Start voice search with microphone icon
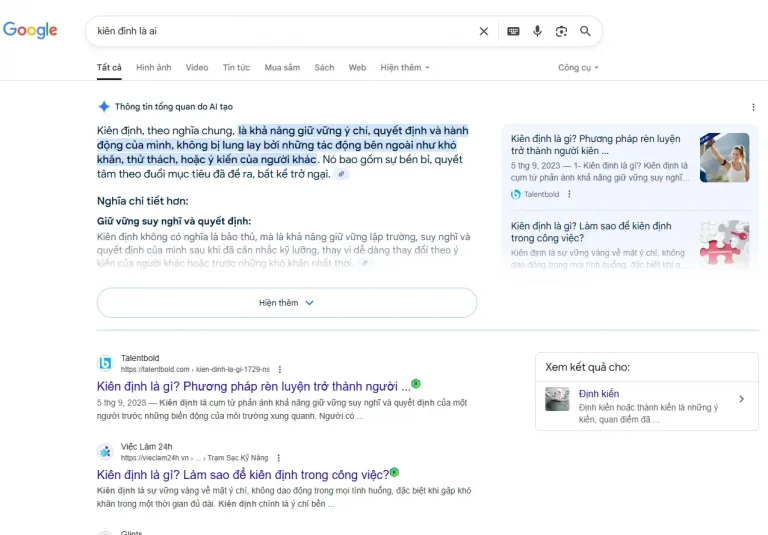The image size is (768, 535). (537, 31)
